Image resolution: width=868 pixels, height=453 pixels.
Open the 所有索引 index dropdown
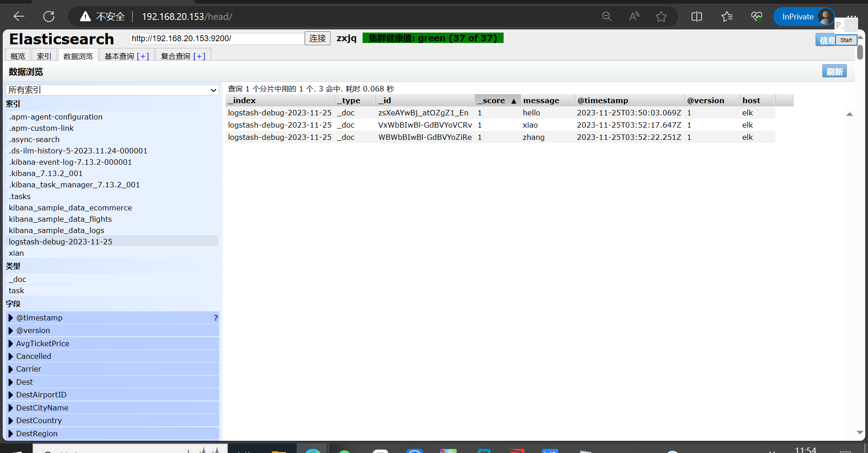pyautogui.click(x=113, y=90)
